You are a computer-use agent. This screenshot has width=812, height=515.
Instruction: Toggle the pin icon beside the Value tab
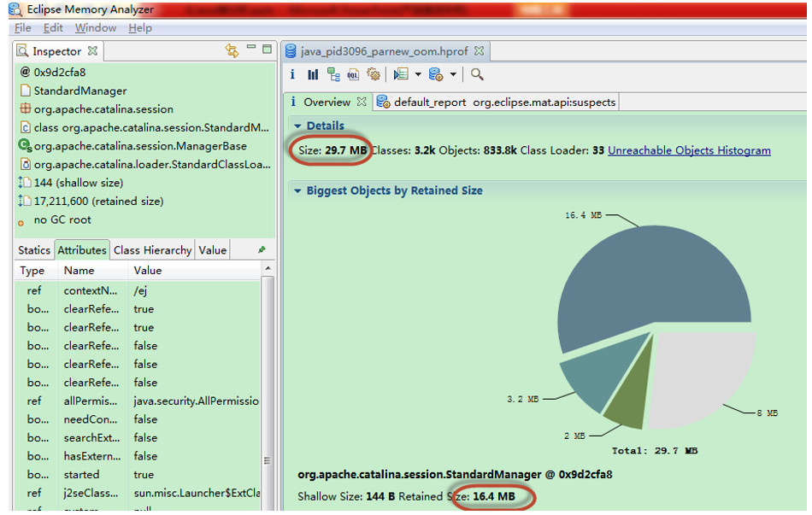tap(262, 250)
